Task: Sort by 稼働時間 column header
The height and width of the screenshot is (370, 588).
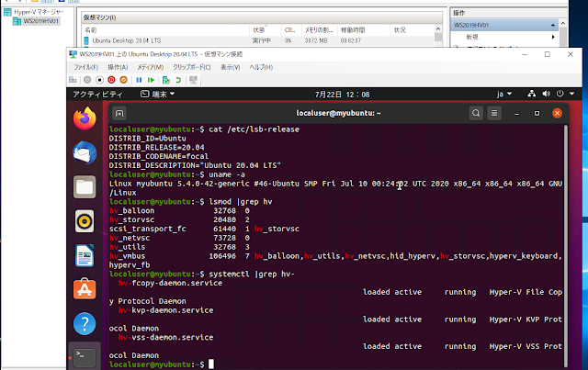Action: click(x=364, y=29)
